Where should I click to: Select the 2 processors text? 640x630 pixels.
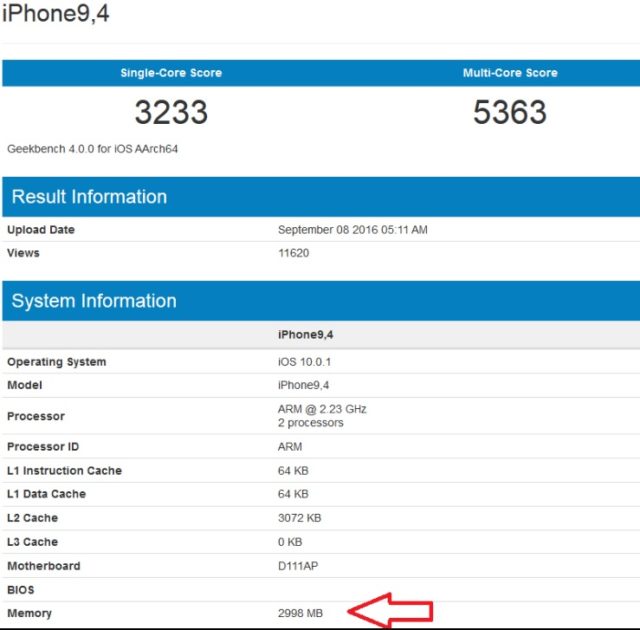click(x=311, y=423)
